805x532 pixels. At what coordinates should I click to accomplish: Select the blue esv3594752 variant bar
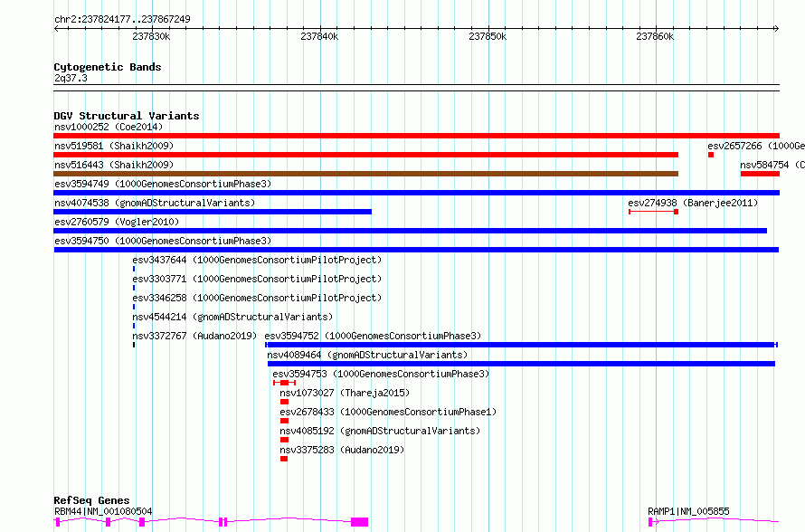click(521, 345)
